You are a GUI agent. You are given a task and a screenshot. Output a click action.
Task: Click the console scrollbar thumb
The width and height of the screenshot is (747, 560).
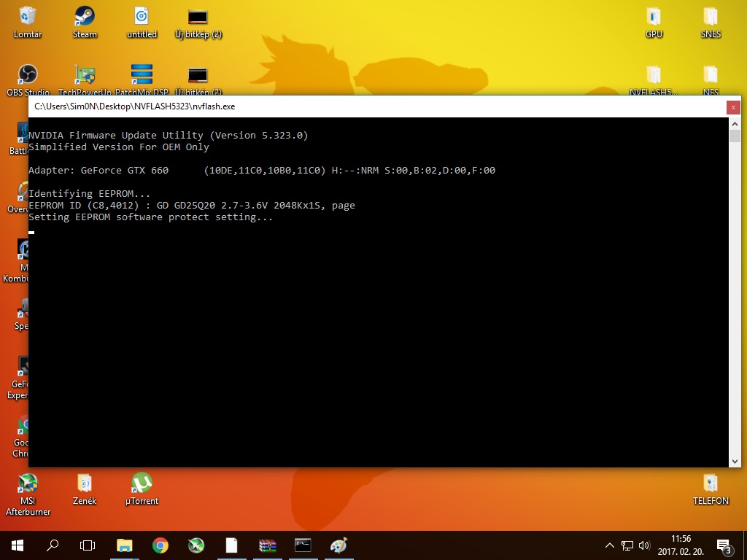click(735, 136)
